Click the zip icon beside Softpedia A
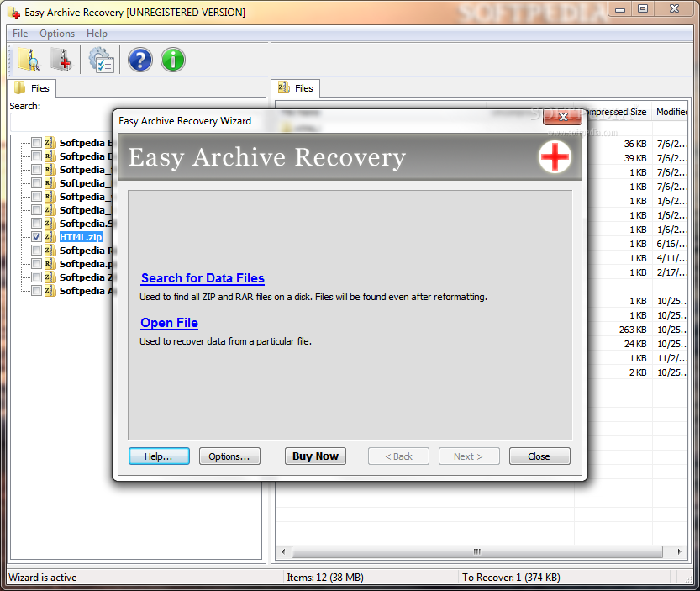The height and width of the screenshot is (591, 700). click(50, 290)
